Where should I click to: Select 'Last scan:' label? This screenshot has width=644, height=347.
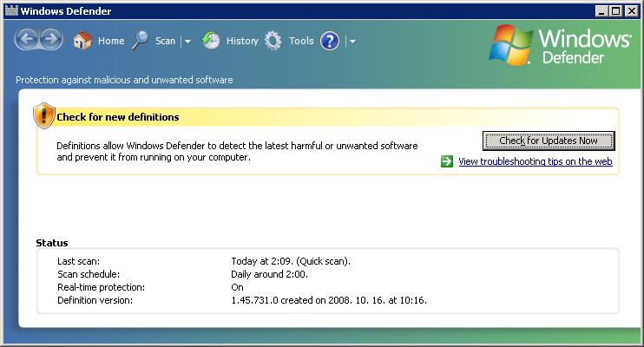[78, 261]
